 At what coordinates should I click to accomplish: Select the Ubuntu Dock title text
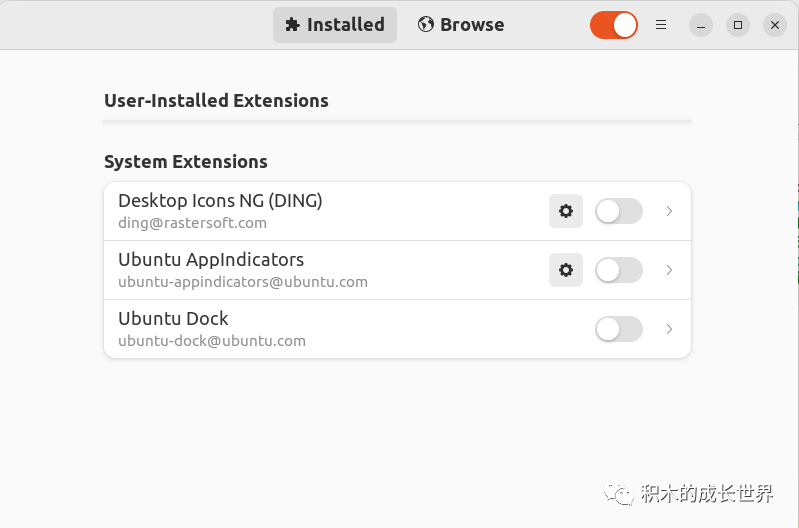pos(173,319)
